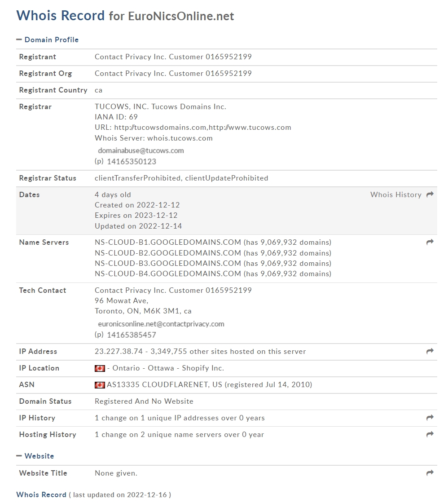The width and height of the screenshot is (448, 503).
Task: Click the Whois Record link at bottom
Action: tap(41, 494)
